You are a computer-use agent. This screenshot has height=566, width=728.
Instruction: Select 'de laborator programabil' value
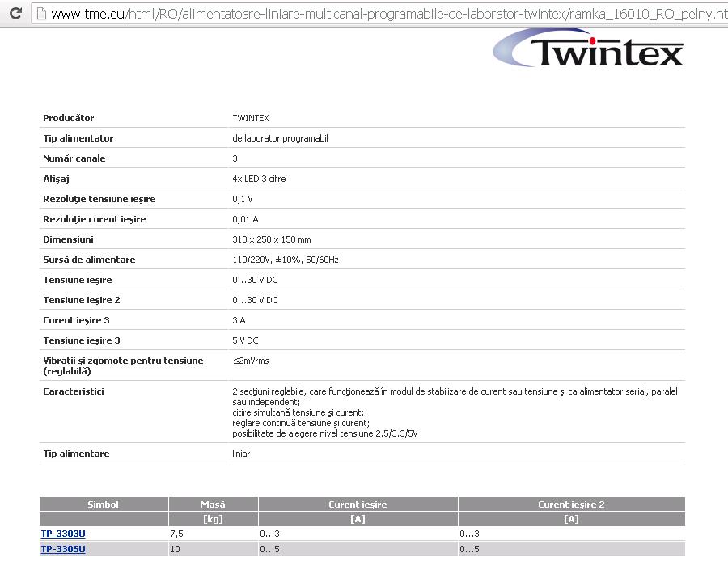click(280, 138)
